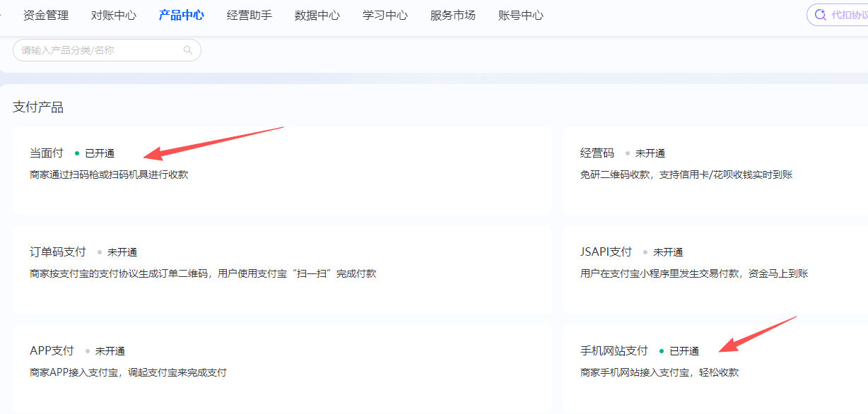Click the 手机网站支付 product title
The height and width of the screenshot is (414, 868).
click(614, 351)
